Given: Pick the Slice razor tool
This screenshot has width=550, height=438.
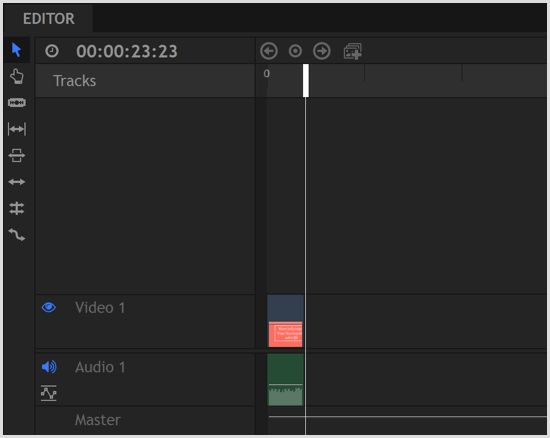Looking at the screenshot, I should tap(16, 102).
